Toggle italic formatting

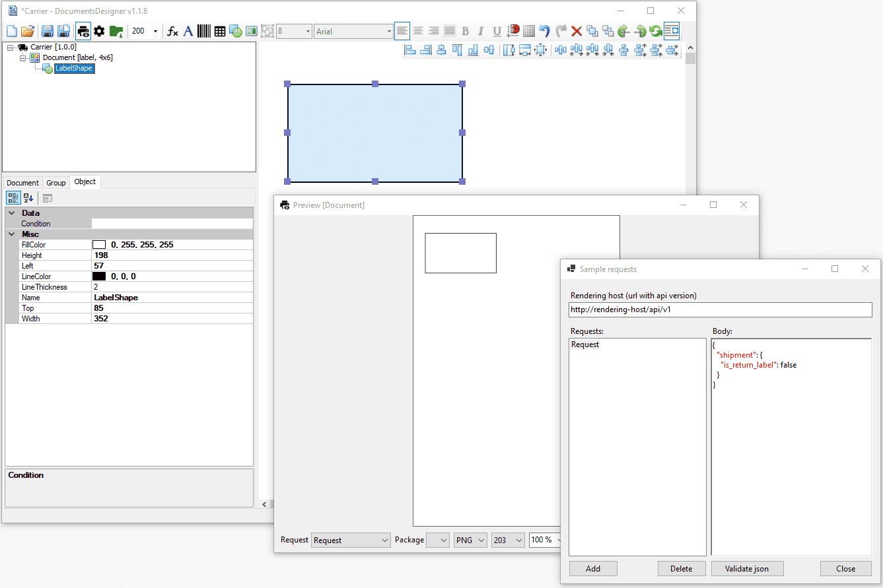(481, 31)
